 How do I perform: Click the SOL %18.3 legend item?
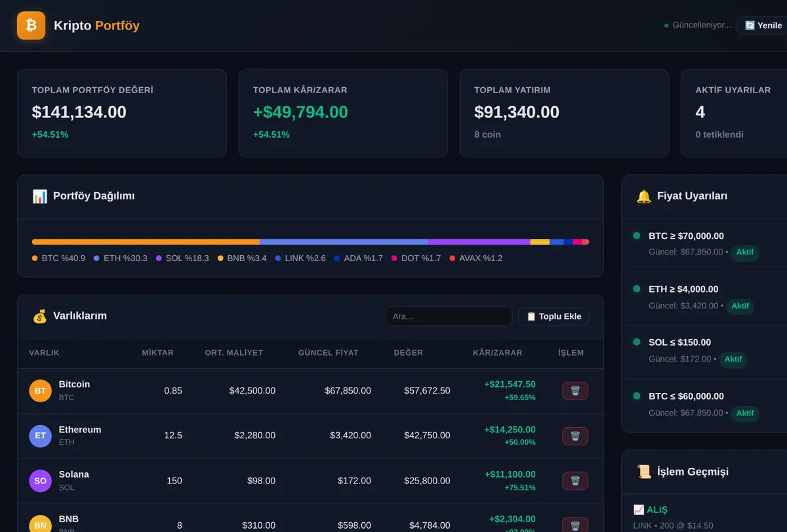(182, 258)
